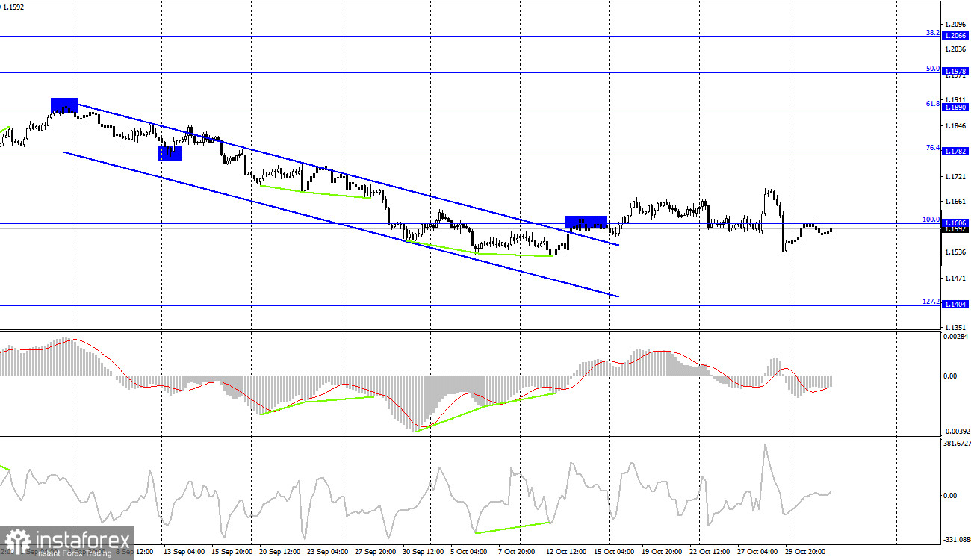Click the 1.1351 price axis value
The width and height of the screenshot is (971, 560).
click(x=957, y=328)
